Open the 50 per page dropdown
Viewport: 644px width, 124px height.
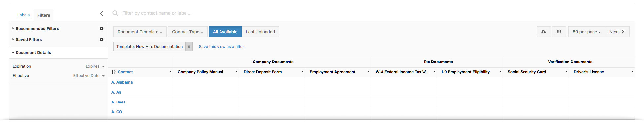tap(587, 32)
